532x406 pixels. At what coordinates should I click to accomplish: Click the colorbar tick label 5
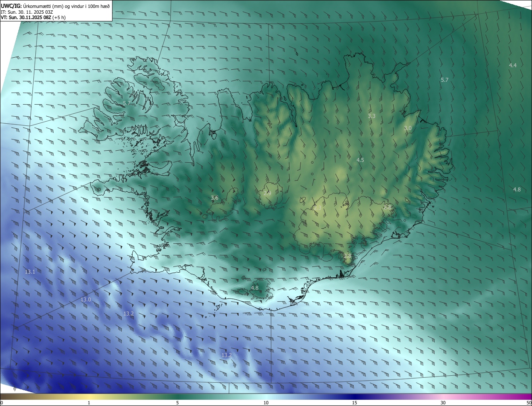coord(177,403)
